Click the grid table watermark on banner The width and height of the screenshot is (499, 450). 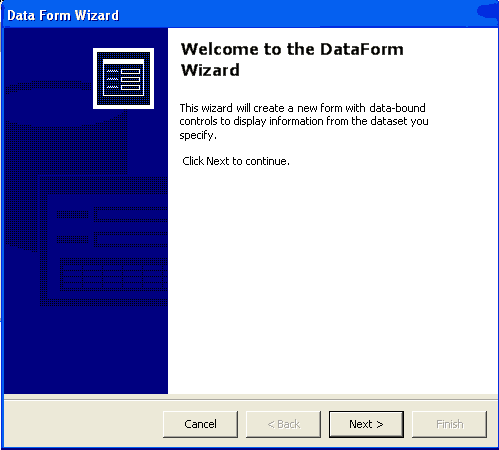[x=113, y=274]
